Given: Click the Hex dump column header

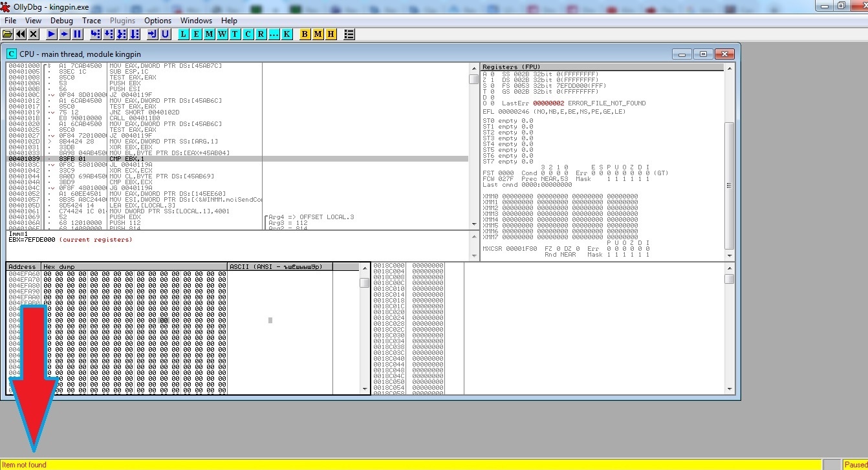Looking at the screenshot, I should (x=134, y=266).
